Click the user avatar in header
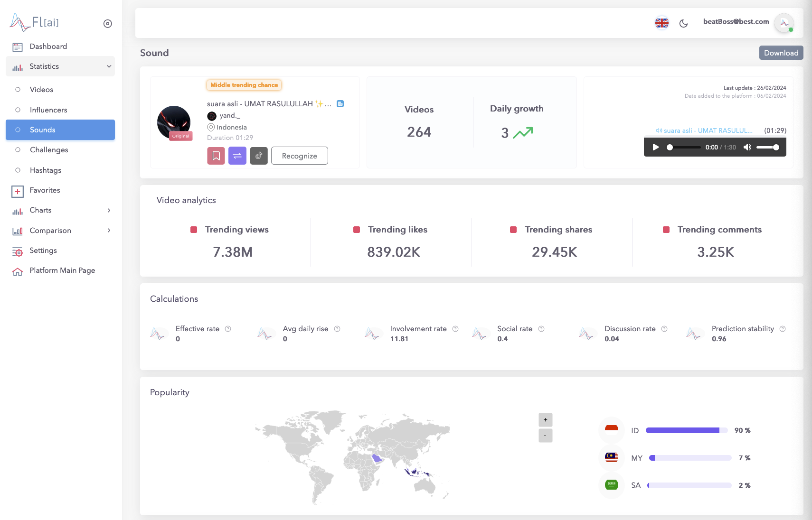The height and width of the screenshot is (520, 812). point(784,23)
